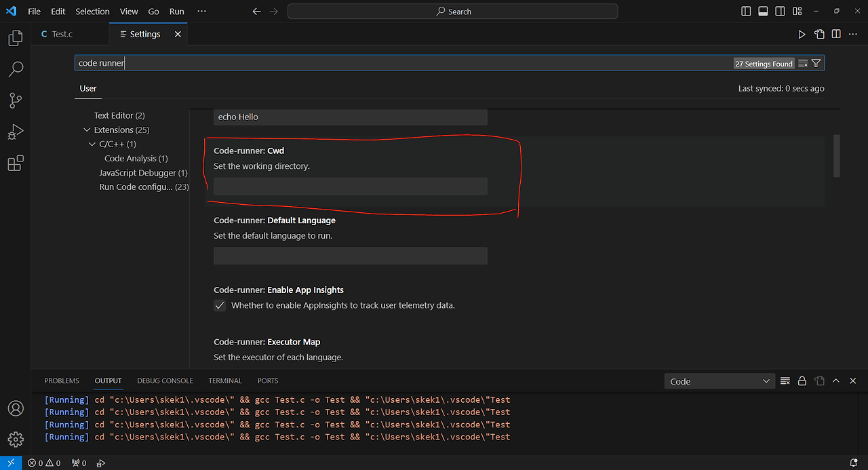Switch to the PORTS panel tab
This screenshot has width=868, height=470.
pos(268,381)
